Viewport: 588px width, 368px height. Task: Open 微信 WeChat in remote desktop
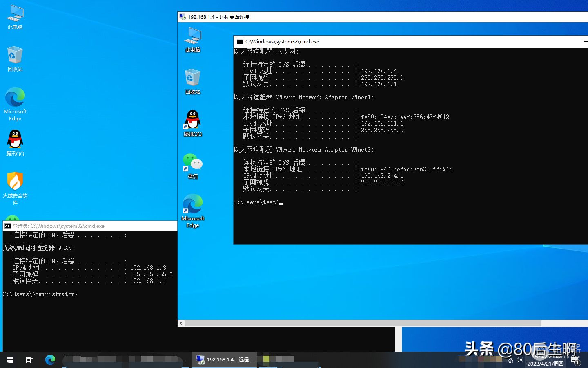[x=193, y=166]
